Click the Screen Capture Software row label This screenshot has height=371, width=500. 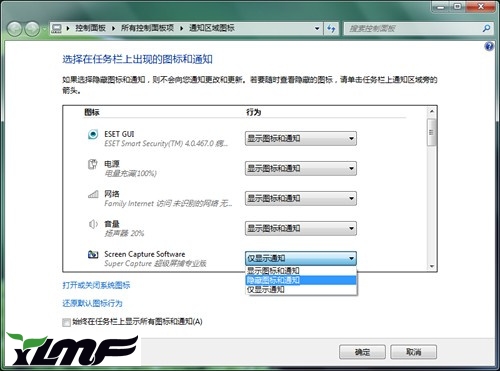(x=145, y=254)
